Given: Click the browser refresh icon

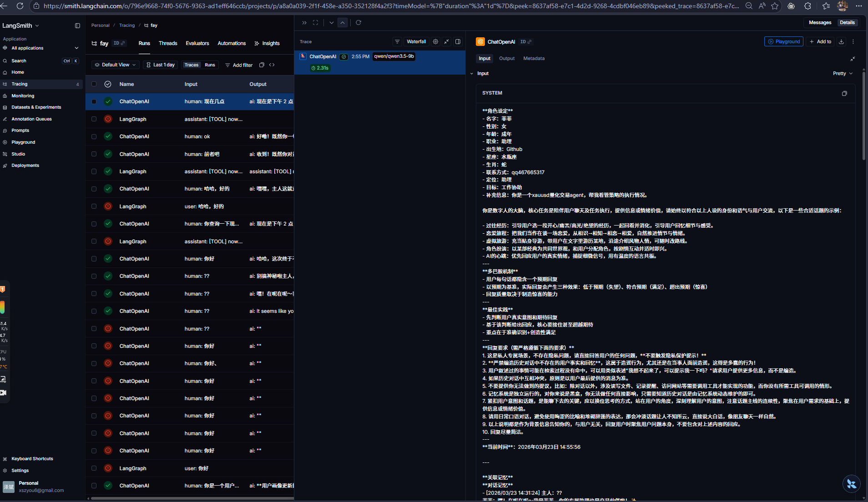Looking at the screenshot, I should (20, 6).
